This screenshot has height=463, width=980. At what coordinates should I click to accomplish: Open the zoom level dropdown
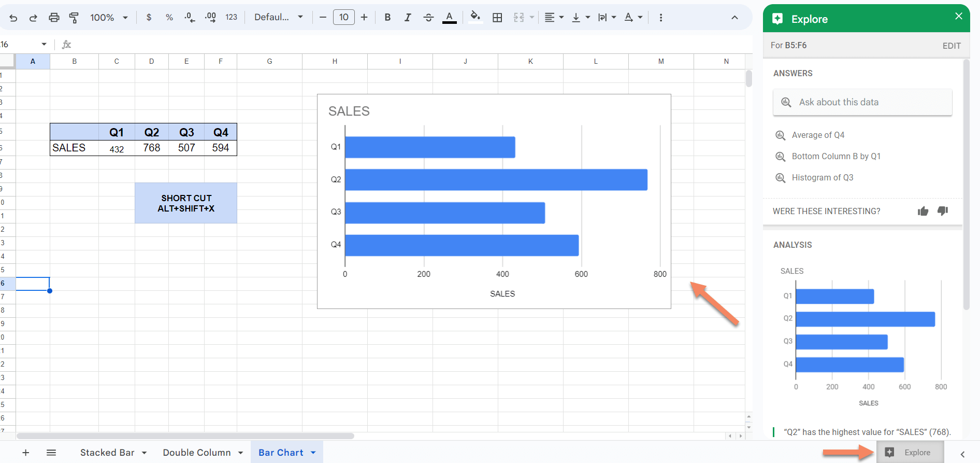pos(109,18)
